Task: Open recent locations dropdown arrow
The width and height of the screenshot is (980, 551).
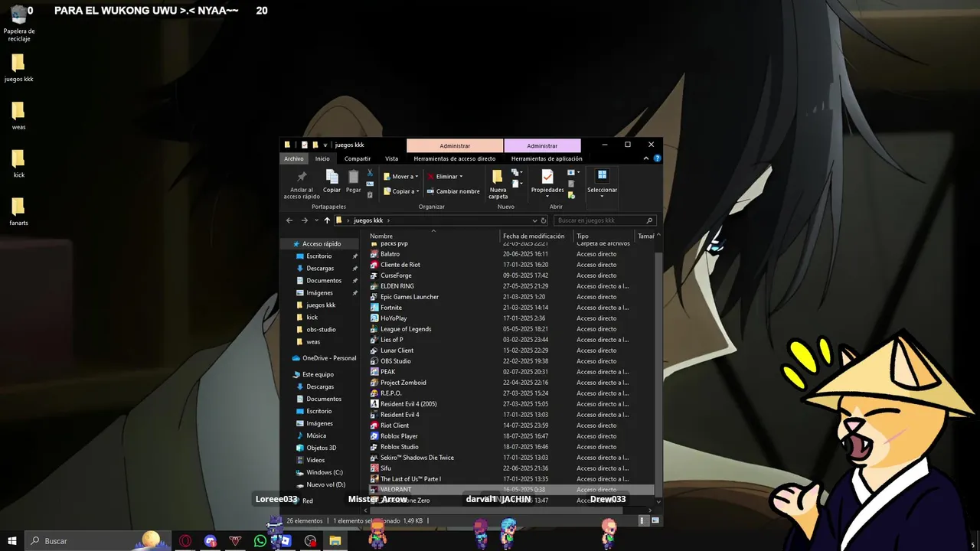Action: tap(316, 220)
